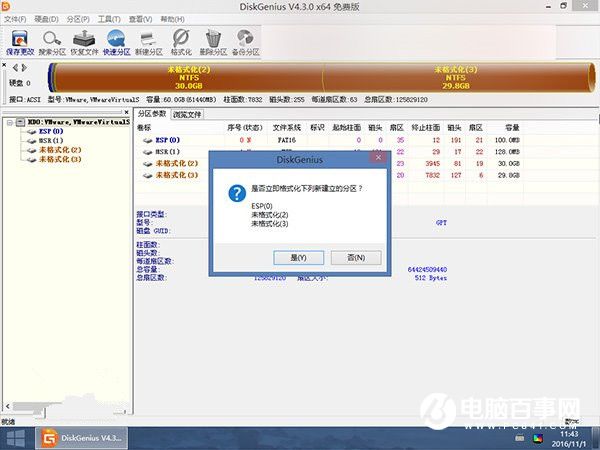
Task: Select 未格式化(2) in the left tree
Action: pyautogui.click(x=60, y=150)
